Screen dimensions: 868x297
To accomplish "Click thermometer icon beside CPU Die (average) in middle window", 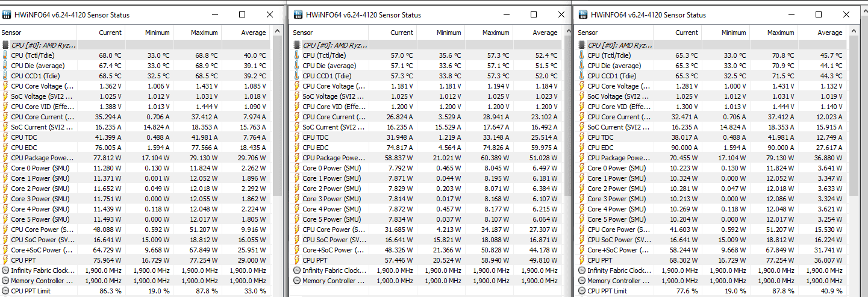I will pos(296,66).
